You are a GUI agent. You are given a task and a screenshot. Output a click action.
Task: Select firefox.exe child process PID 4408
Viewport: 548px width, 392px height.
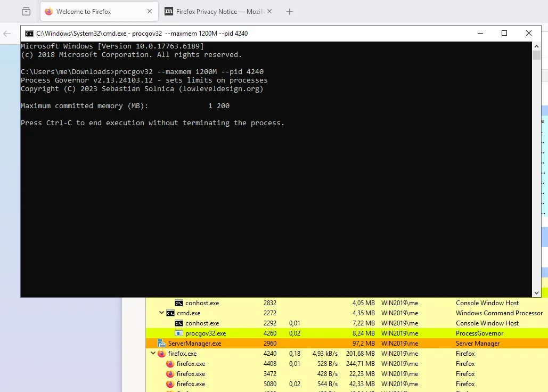pyautogui.click(x=347, y=364)
